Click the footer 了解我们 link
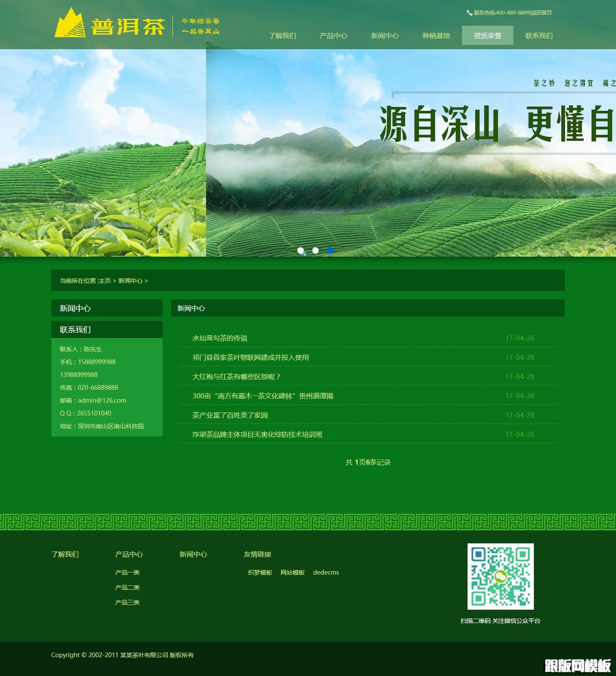Screen dimensions: 616x676 tap(65, 554)
